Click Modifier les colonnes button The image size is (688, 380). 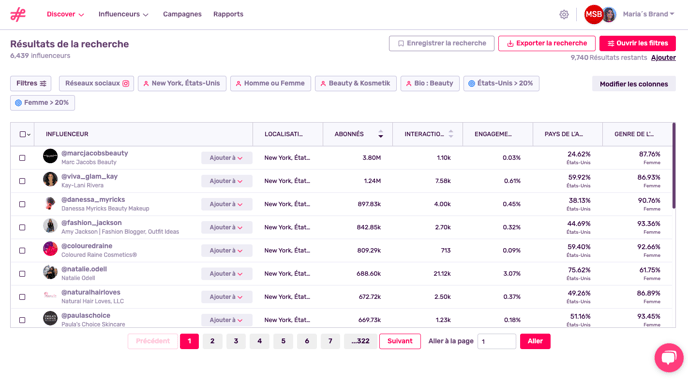pos(634,84)
